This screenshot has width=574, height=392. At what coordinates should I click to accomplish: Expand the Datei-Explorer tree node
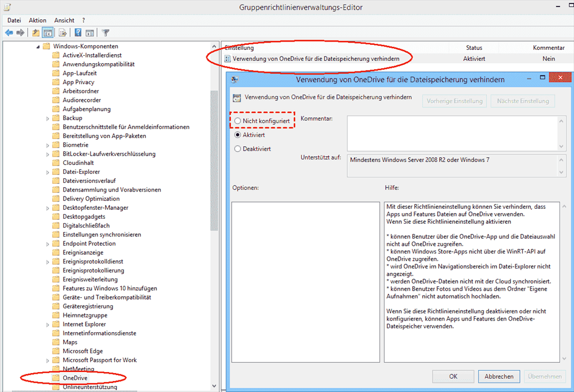tap(47, 172)
